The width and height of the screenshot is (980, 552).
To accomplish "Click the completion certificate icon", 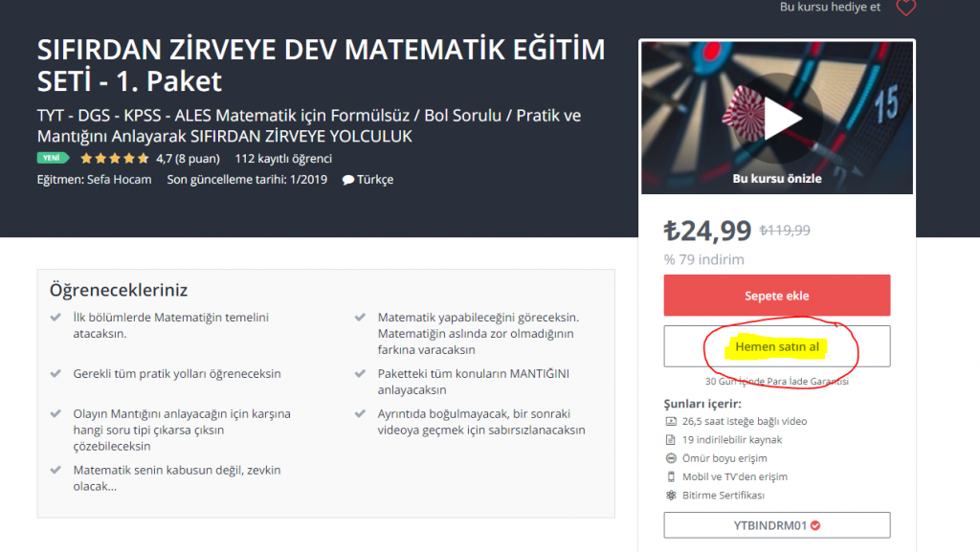I will [671, 496].
